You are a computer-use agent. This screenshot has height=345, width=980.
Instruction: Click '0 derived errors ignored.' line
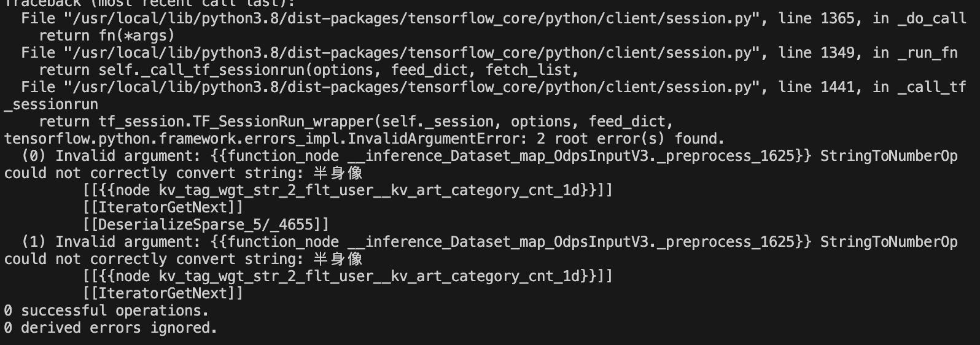pyautogui.click(x=111, y=328)
